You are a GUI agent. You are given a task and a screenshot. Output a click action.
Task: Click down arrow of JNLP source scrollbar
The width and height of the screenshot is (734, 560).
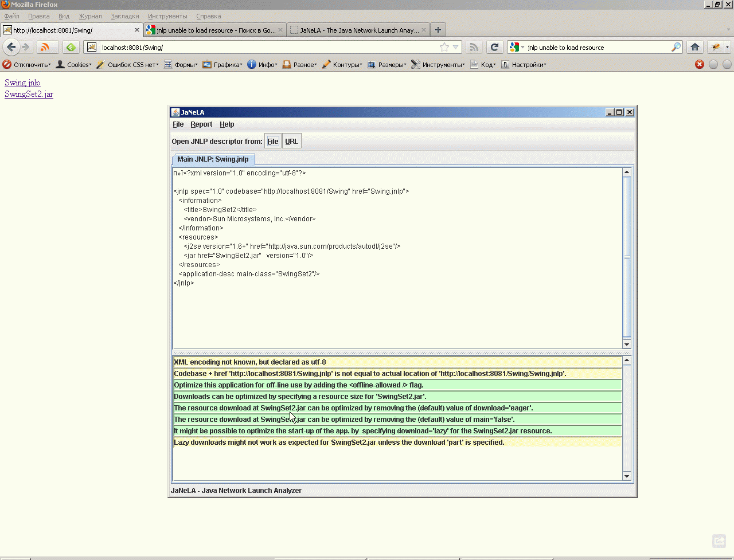[x=627, y=344]
